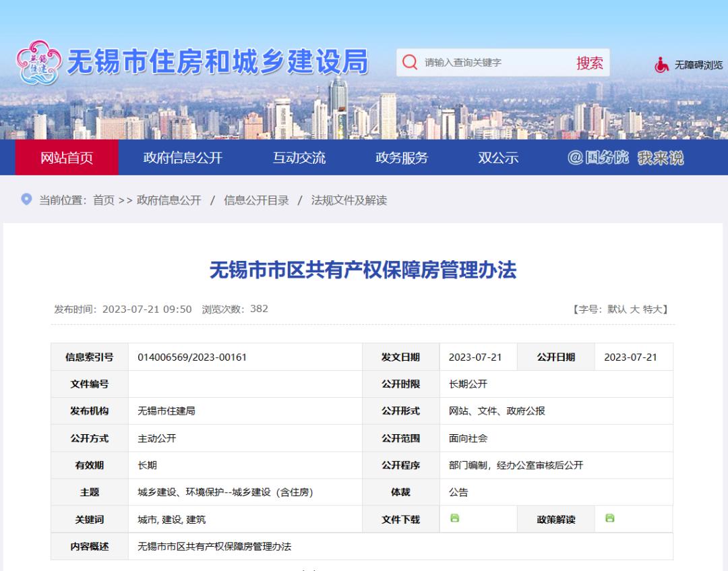
Task: Click the Wuxi housing bureau logo emblem
Action: 37,63
